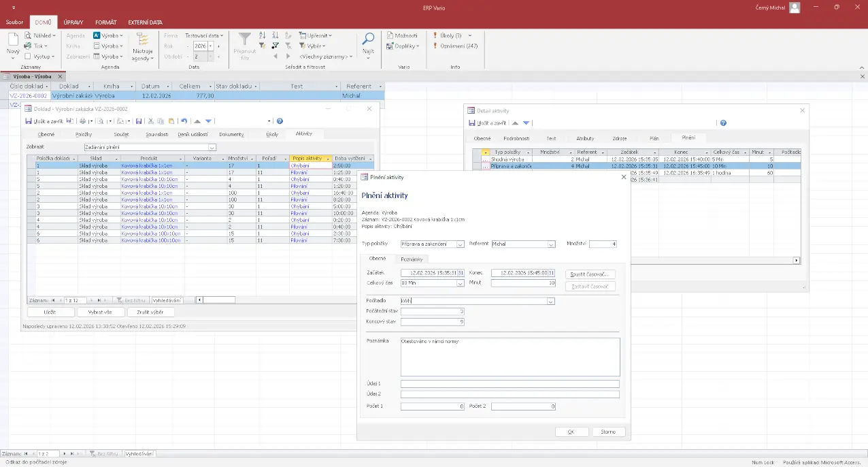Expand the Typ položky dropdown
The image size is (868, 467).
pos(461,244)
